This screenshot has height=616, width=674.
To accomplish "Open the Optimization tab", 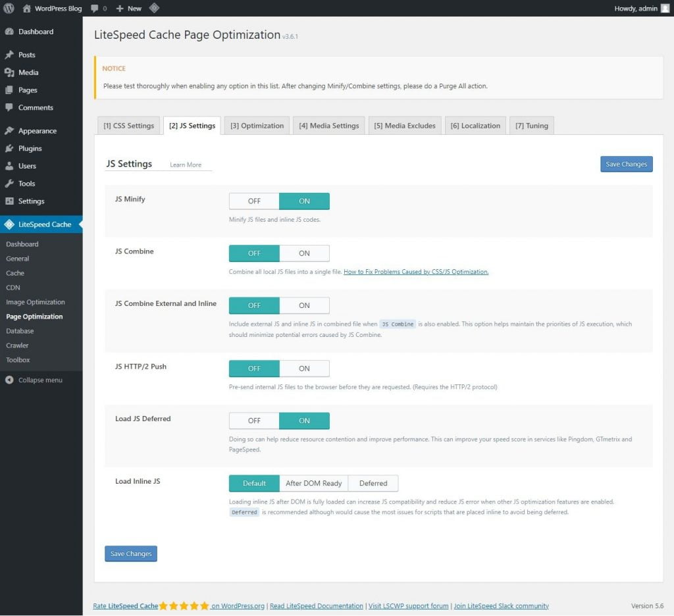I will click(x=257, y=126).
